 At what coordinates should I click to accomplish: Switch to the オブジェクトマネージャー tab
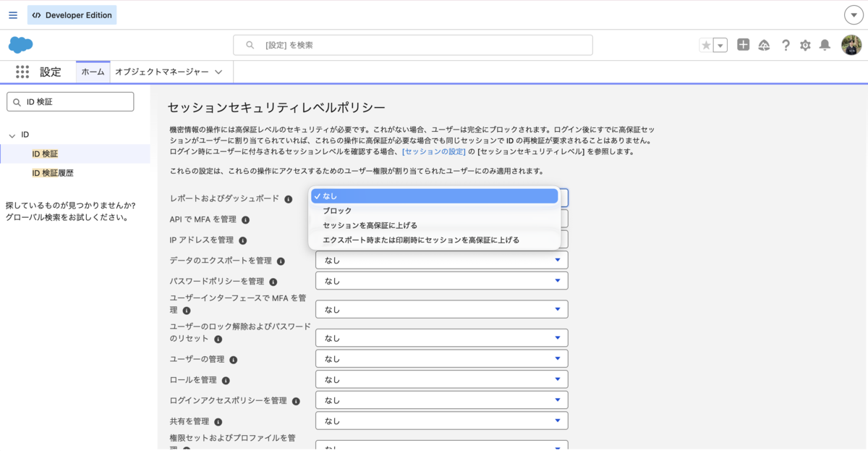[x=169, y=72]
